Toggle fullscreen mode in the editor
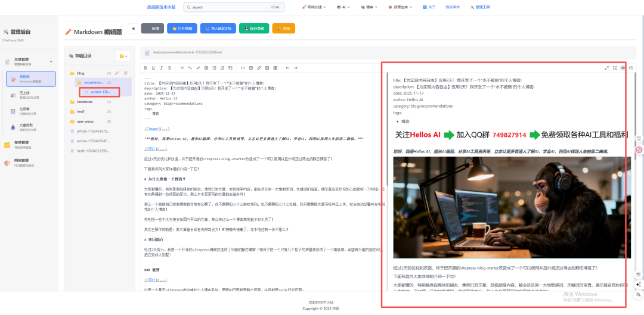 [615, 68]
